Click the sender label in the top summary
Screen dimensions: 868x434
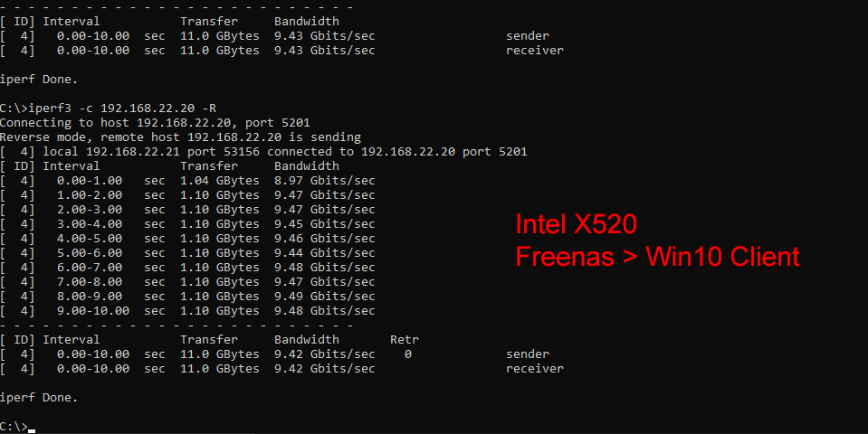pos(527,36)
